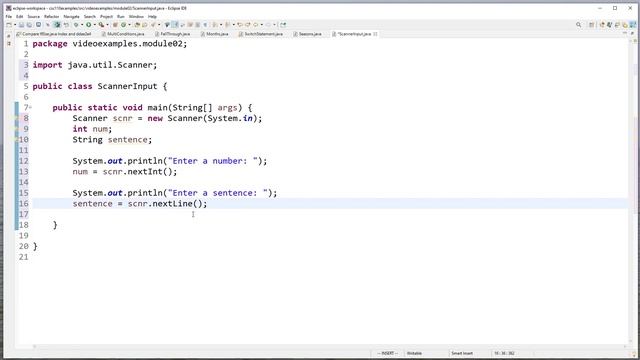The width and height of the screenshot is (640, 360).
Task: Click the Last Edit Location icon
Action: [x=240, y=25]
